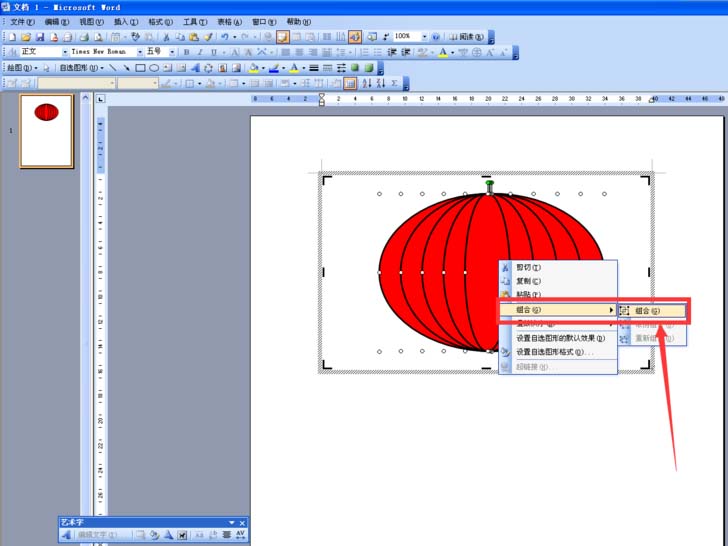Click the Print icon in the toolbar
This screenshot has width=728, height=546.
pyautogui.click(x=84, y=37)
